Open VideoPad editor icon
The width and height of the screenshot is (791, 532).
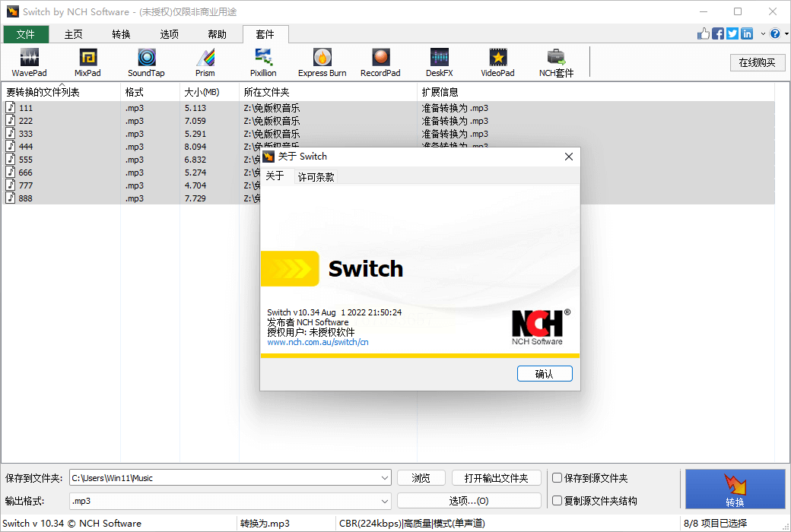pyautogui.click(x=498, y=62)
